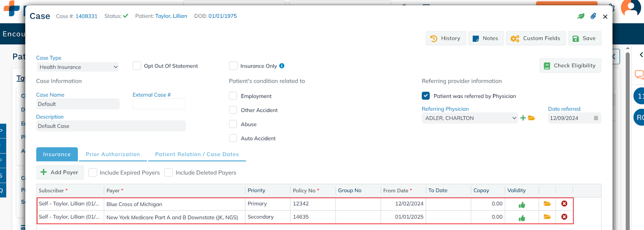The height and width of the screenshot is (230, 644).
Task: Click the Insurance Only info icon
Action: 282,66
